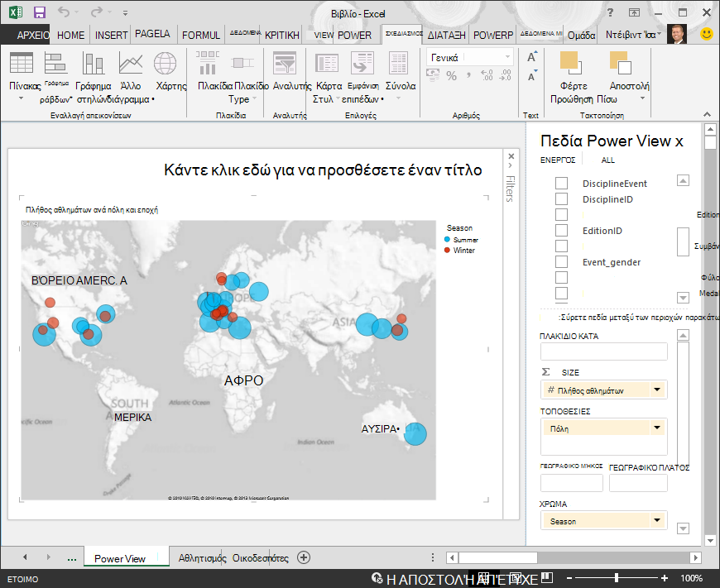
Task: Click the ΓΕΩΓΡΑΦΙΚΟ ΜΗΚΟΣ longitude field box
Action: tap(571, 483)
